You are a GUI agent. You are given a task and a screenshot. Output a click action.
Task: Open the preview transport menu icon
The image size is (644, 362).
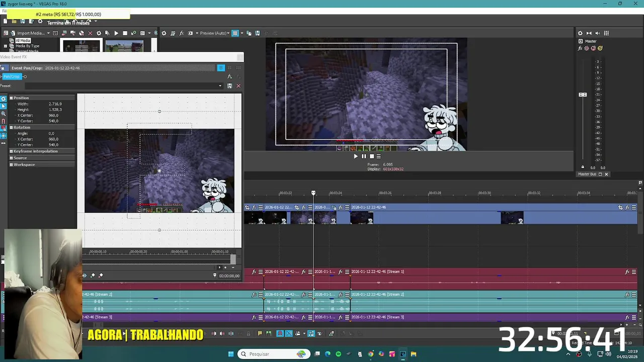(379, 156)
